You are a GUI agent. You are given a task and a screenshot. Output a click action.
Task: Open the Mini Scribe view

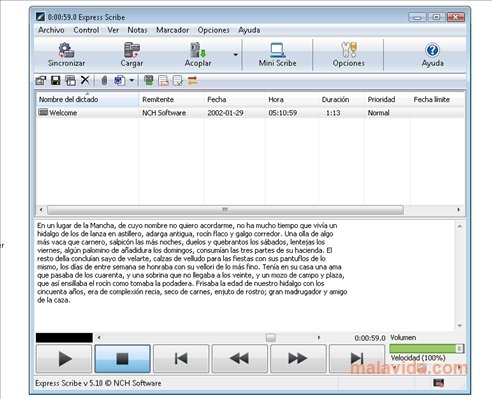tap(277, 55)
